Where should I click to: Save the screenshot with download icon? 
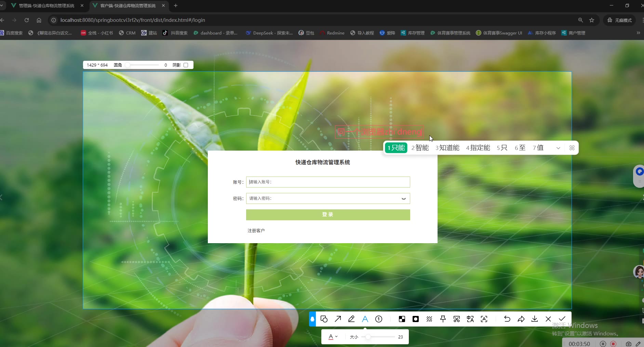tap(535, 319)
